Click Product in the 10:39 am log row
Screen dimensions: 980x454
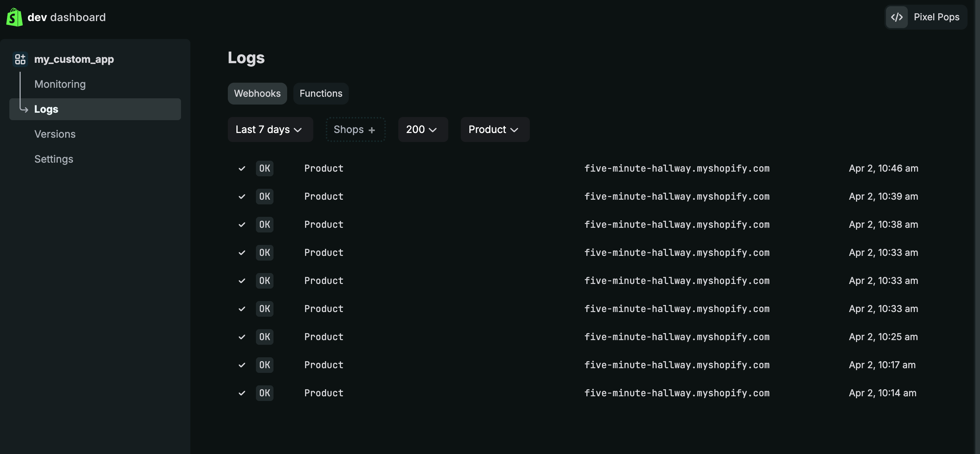[324, 197]
